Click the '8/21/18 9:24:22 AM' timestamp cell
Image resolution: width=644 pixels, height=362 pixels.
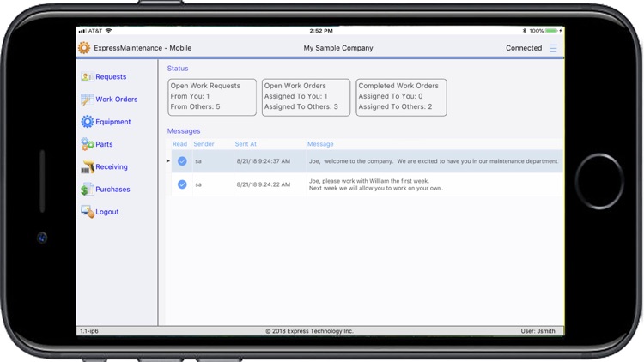pyautogui.click(x=264, y=184)
